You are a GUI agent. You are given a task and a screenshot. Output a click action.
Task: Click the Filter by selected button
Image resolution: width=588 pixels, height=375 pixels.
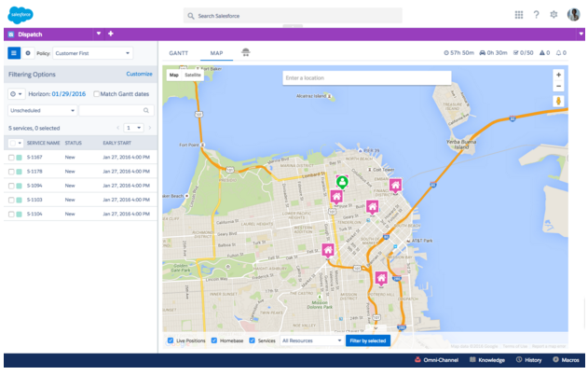point(367,340)
